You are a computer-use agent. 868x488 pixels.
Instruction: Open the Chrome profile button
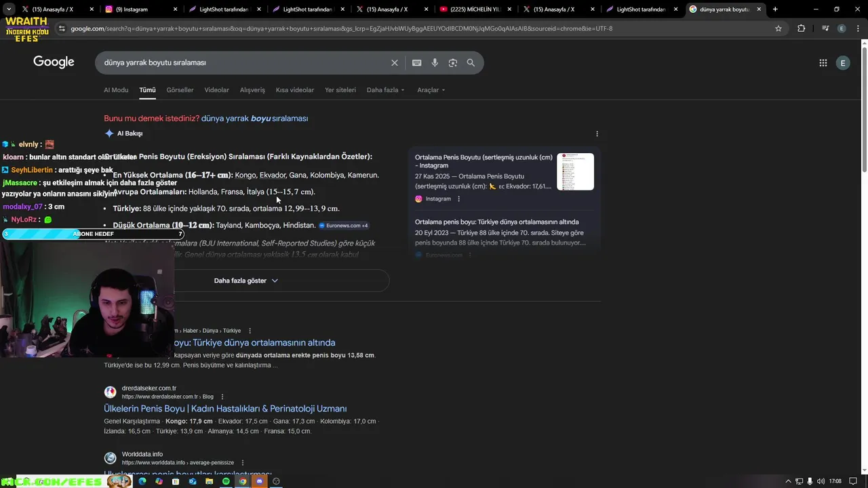pyautogui.click(x=842, y=28)
